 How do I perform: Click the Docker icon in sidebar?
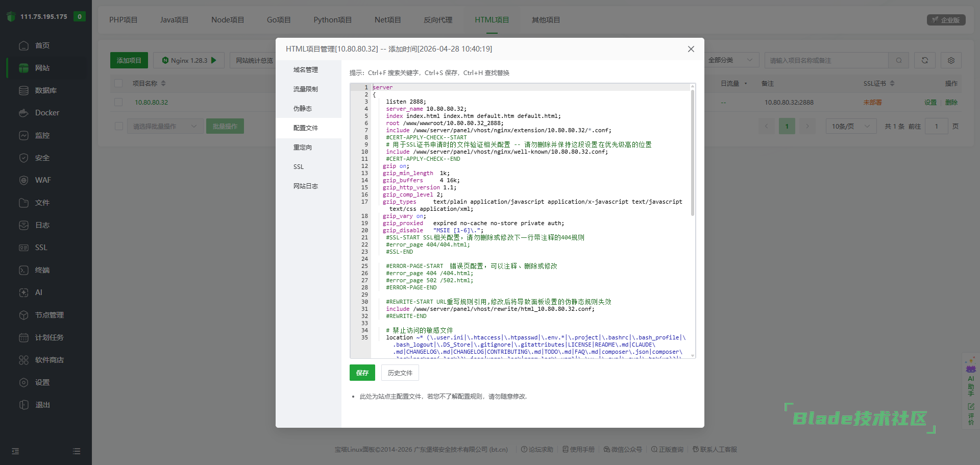click(23, 113)
